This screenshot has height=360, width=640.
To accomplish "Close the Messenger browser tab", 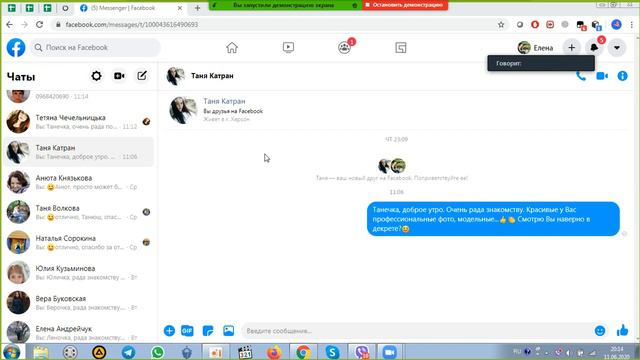I will 180,8.
